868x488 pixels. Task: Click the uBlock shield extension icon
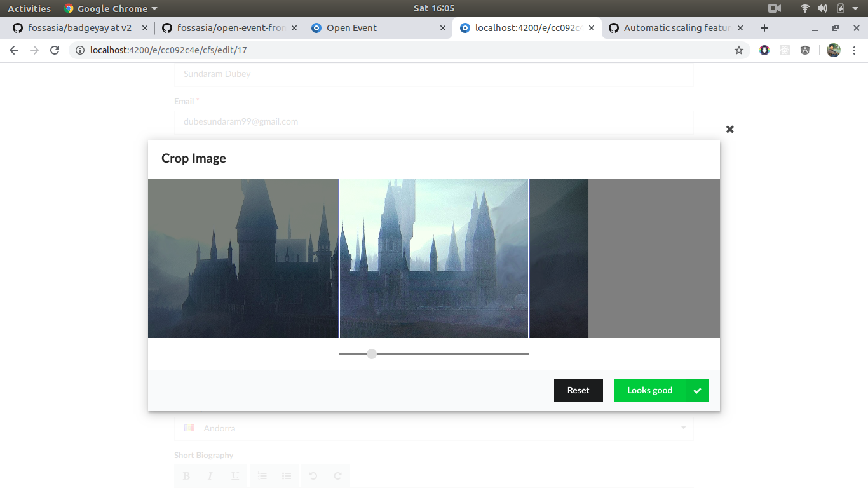click(764, 50)
